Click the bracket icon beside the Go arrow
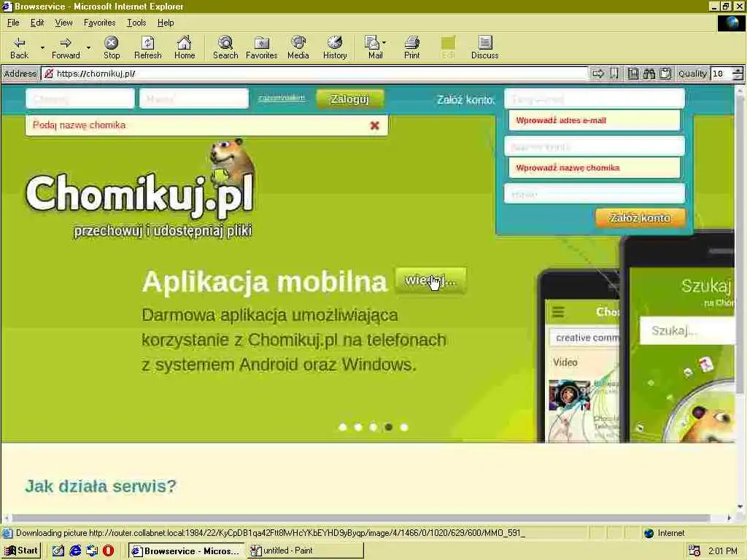 click(x=614, y=74)
